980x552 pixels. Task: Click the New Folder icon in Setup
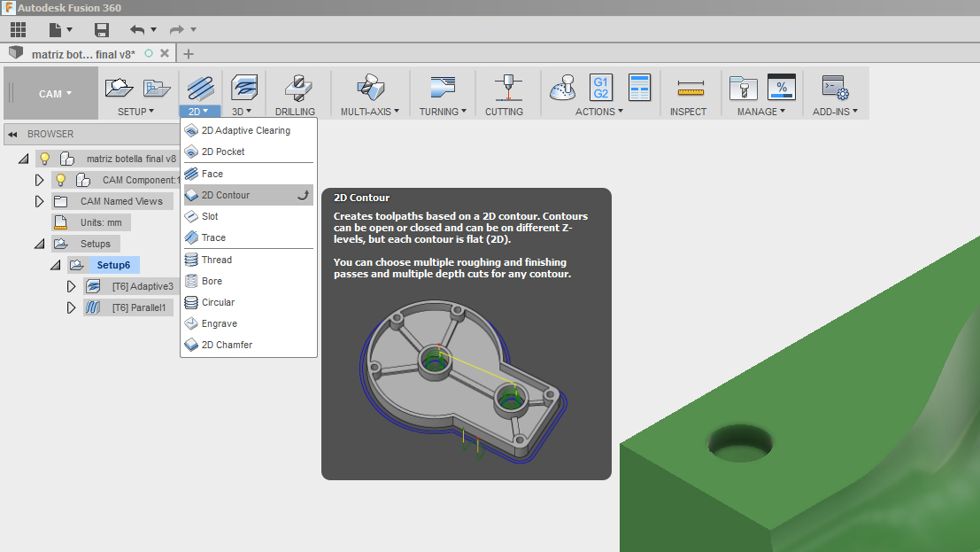pos(156,89)
